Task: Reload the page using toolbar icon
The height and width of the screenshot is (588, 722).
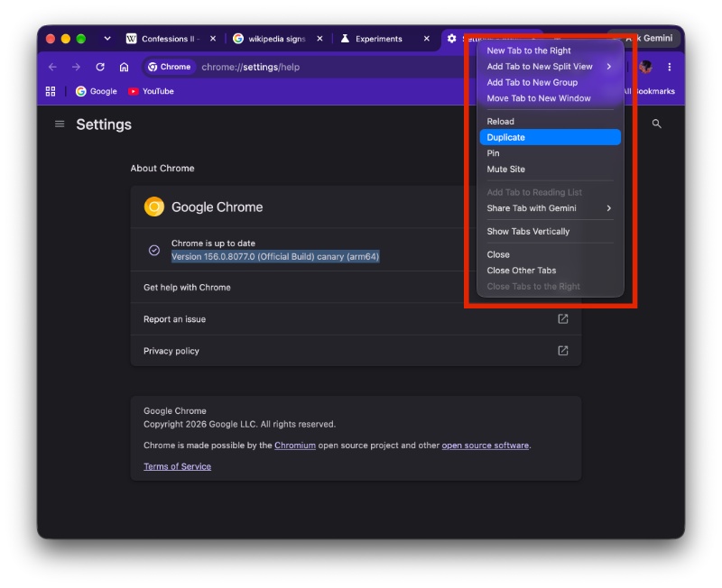Action: [x=100, y=67]
